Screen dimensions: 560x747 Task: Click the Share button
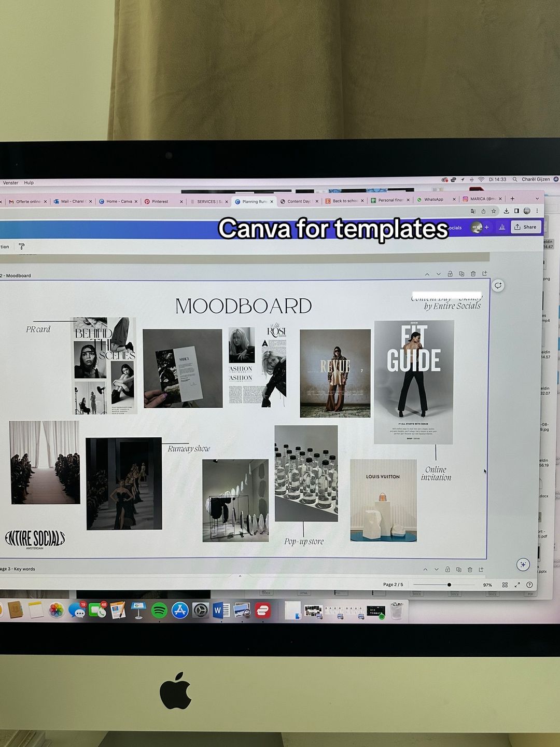pos(526,227)
